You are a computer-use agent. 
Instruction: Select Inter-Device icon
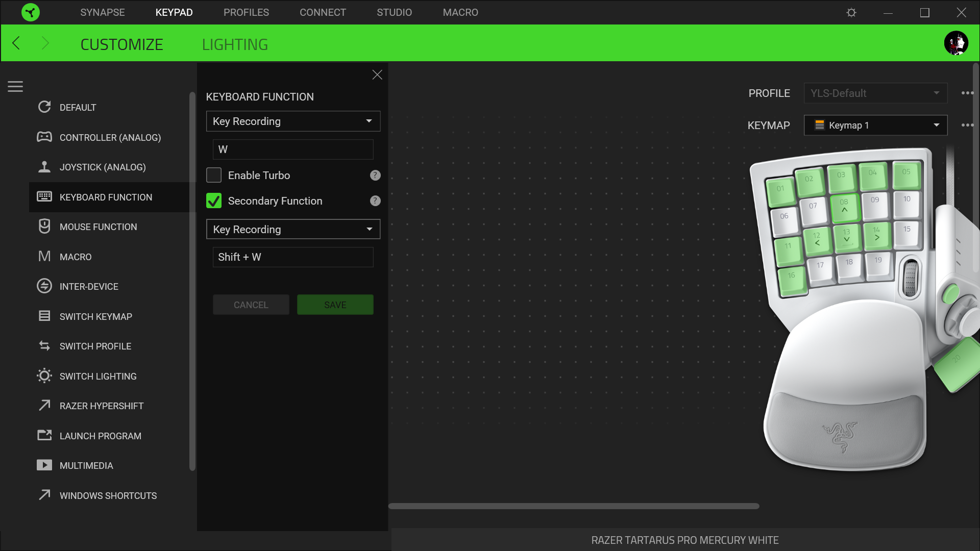point(44,286)
